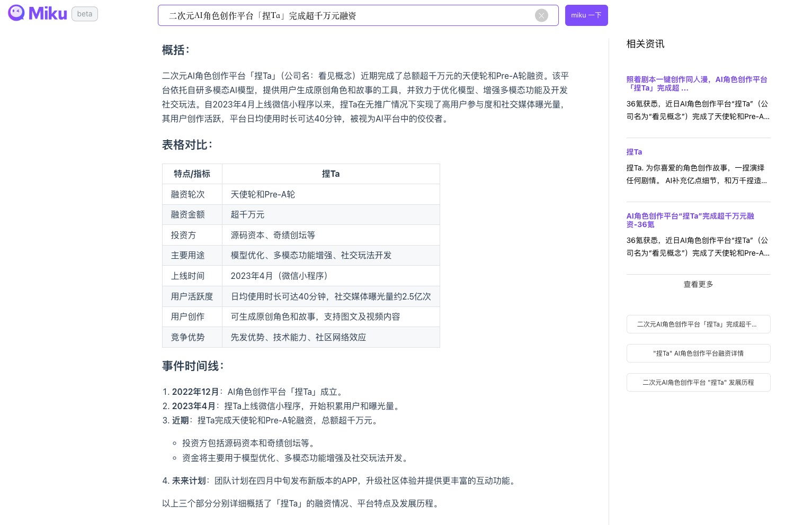Click the Miku logo icon
Viewport: 812px width, 525px height.
tap(16, 13)
